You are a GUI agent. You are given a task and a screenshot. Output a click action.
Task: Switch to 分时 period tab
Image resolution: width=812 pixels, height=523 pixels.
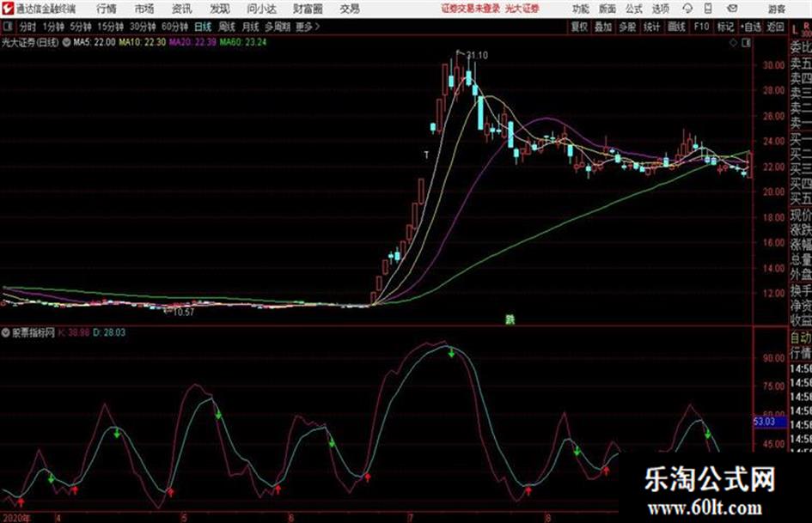click(27, 27)
